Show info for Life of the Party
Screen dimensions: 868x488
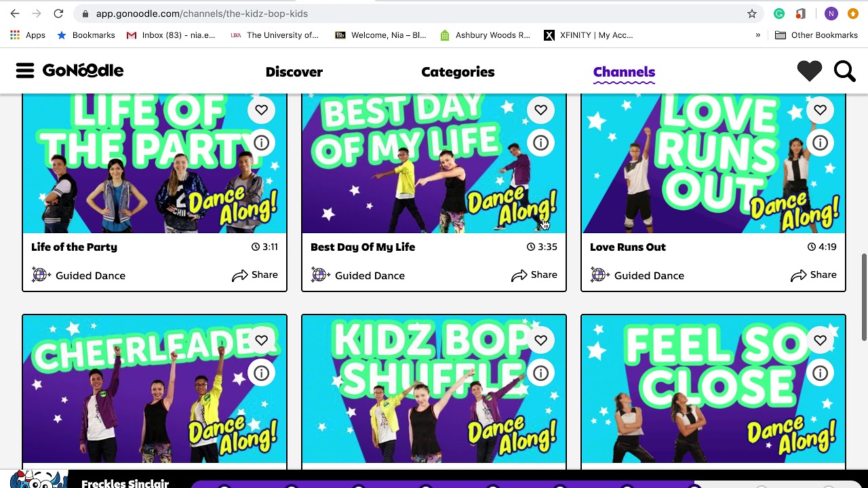click(261, 143)
